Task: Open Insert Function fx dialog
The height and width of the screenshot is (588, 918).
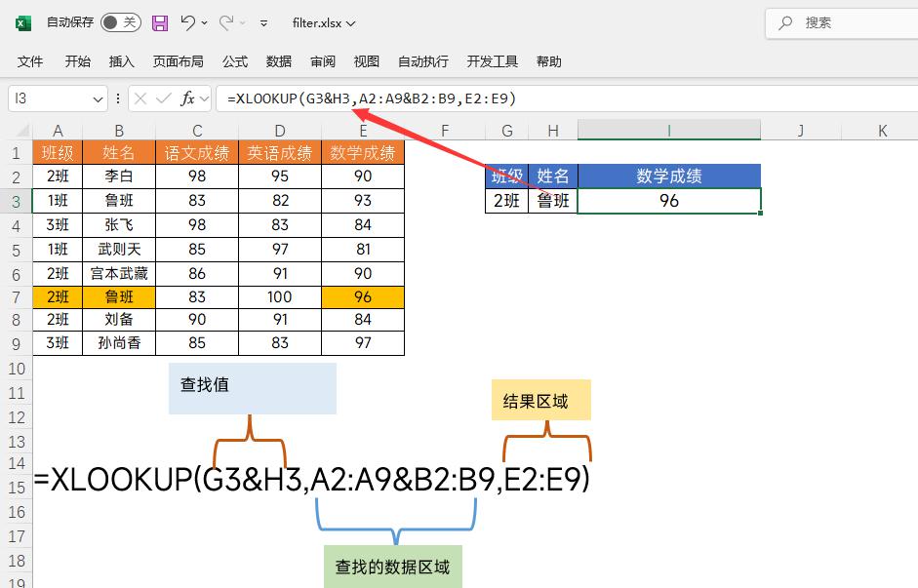Action: 187,98
